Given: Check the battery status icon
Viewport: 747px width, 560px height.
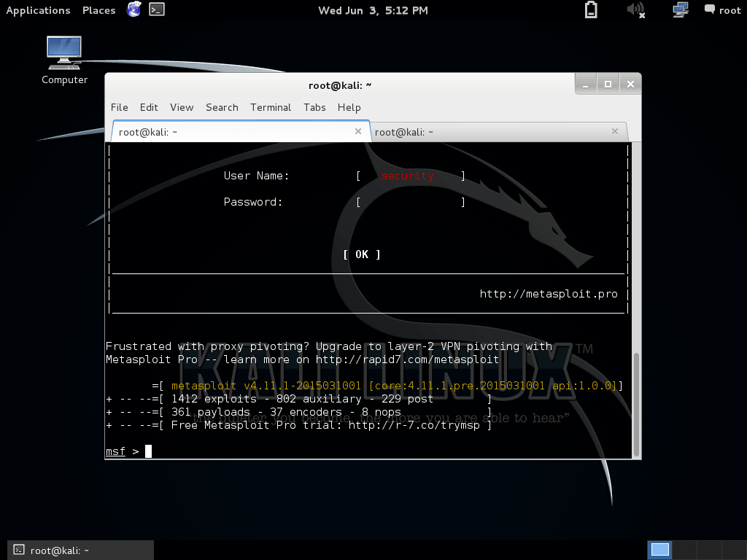Looking at the screenshot, I should coord(592,10).
